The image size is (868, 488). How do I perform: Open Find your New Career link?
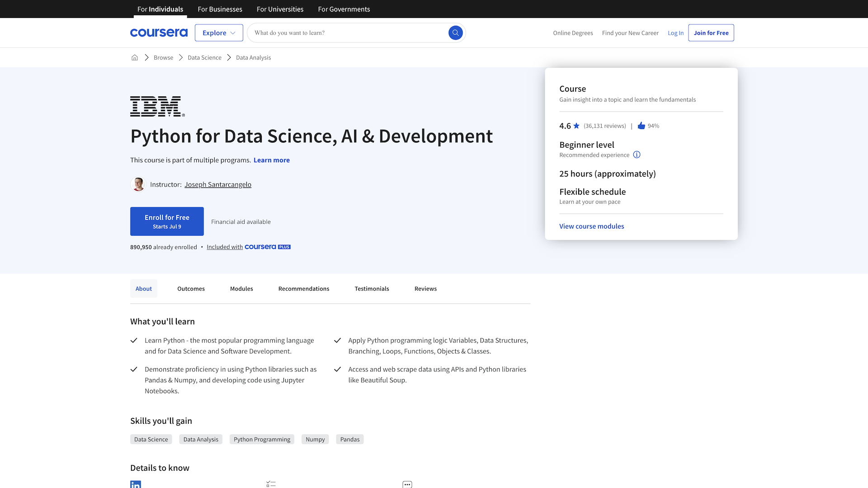pyautogui.click(x=630, y=33)
